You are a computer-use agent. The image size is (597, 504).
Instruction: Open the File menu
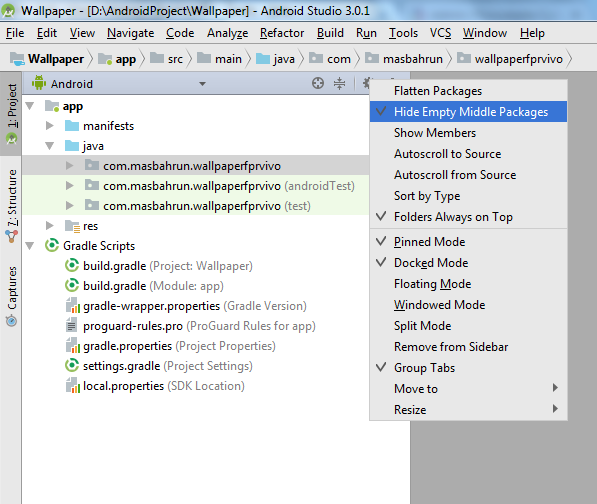pos(15,33)
